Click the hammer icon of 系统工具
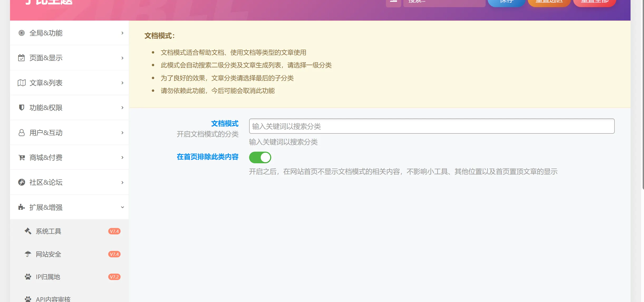Image resolution: width=644 pixels, height=302 pixels. [x=28, y=231]
